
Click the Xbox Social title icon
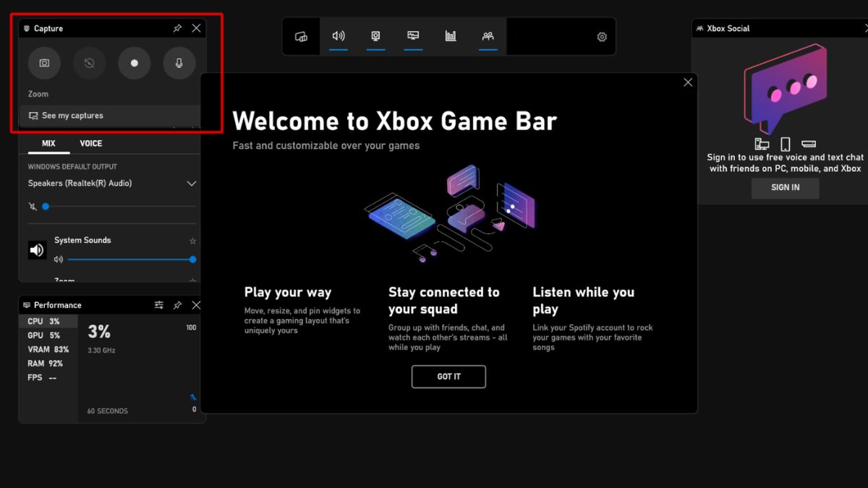[x=699, y=29]
